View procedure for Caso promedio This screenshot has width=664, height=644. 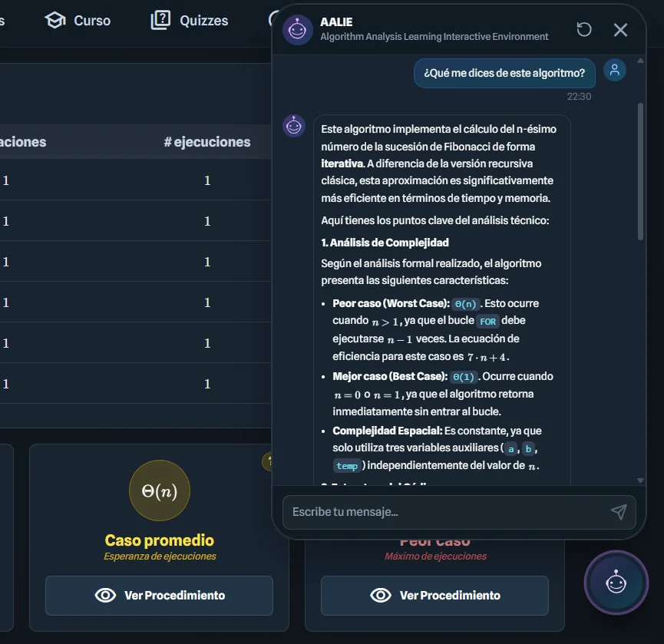point(159,596)
